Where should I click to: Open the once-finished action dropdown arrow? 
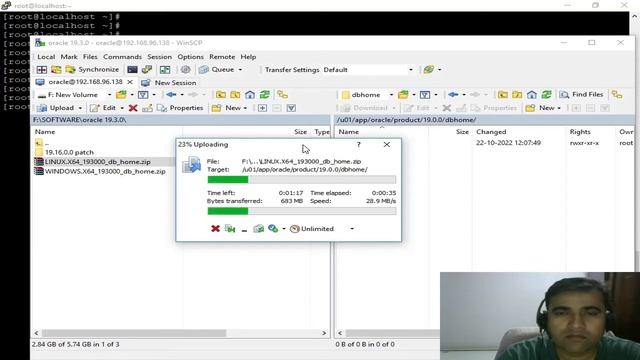tap(284, 229)
